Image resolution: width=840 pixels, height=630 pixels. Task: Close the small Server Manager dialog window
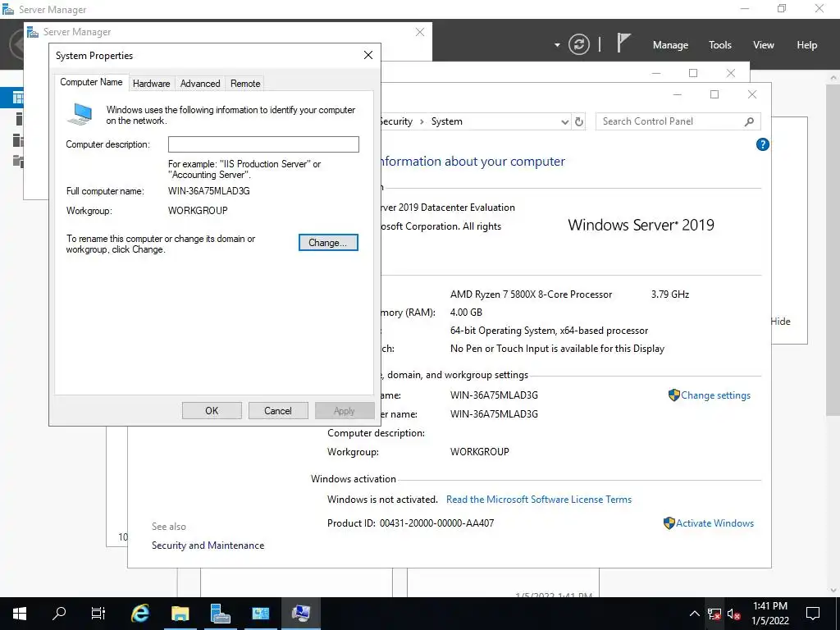419,32
